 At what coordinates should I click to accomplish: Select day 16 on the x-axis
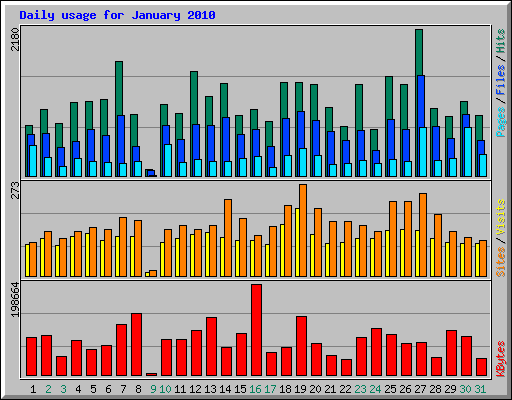point(255,389)
